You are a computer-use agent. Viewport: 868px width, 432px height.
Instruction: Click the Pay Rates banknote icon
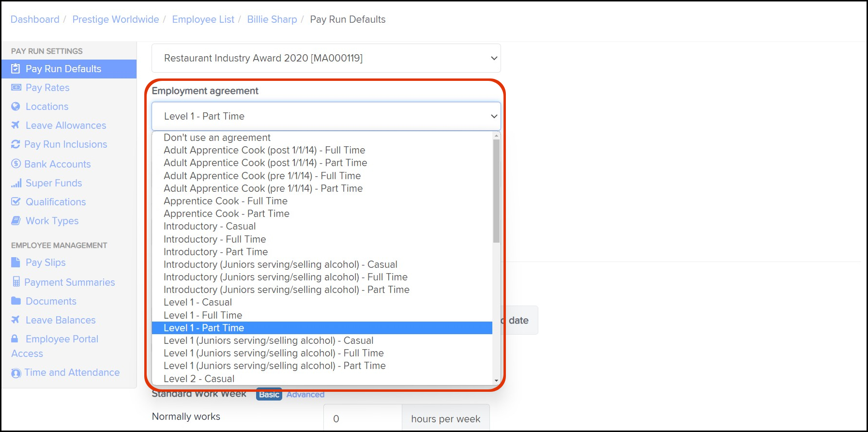pyautogui.click(x=16, y=88)
